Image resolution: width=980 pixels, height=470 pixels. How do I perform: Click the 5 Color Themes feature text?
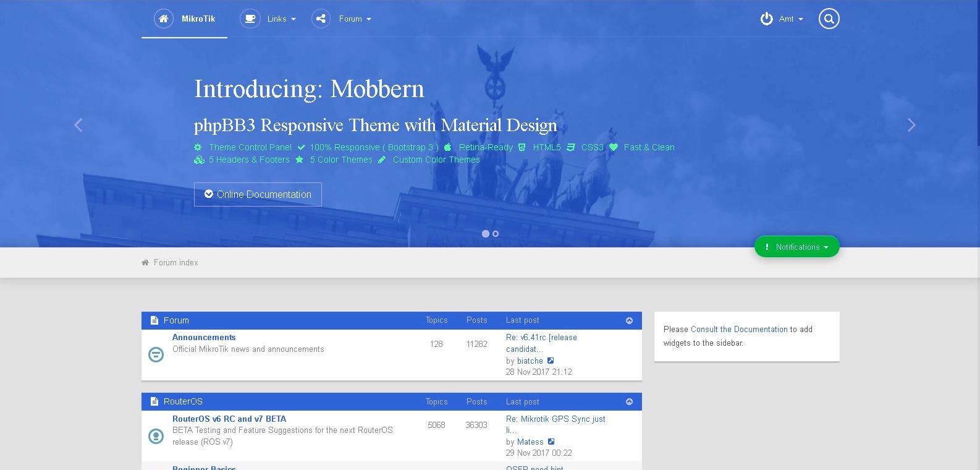(341, 160)
